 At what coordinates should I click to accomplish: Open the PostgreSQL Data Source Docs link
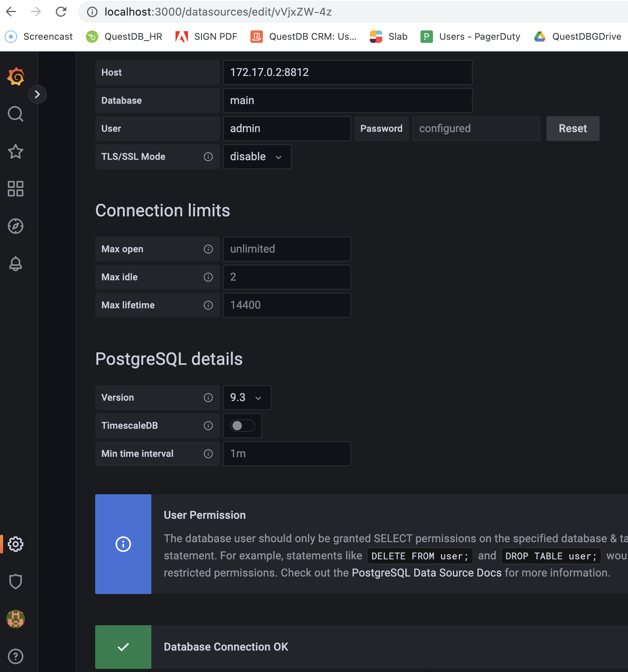[x=426, y=573]
